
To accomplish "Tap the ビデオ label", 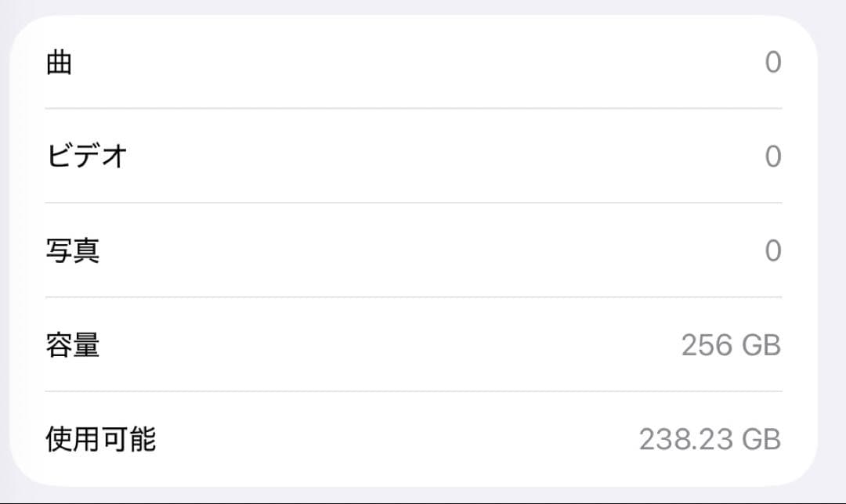I will click(87, 157).
